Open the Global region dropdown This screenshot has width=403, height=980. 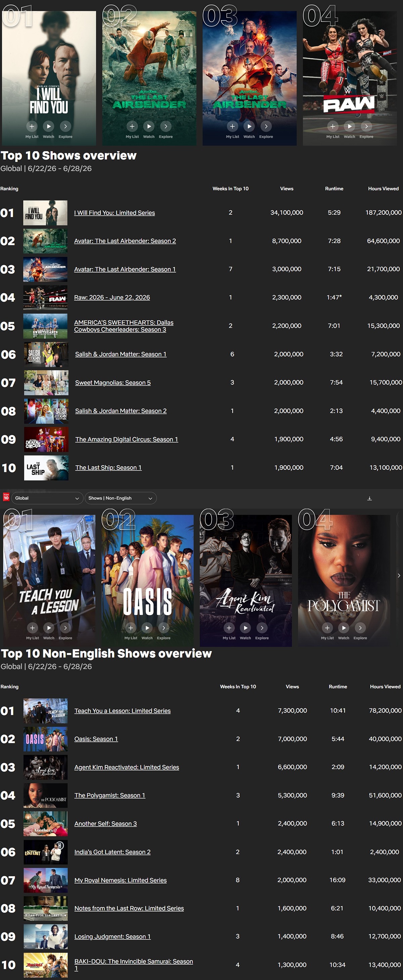coord(47,498)
